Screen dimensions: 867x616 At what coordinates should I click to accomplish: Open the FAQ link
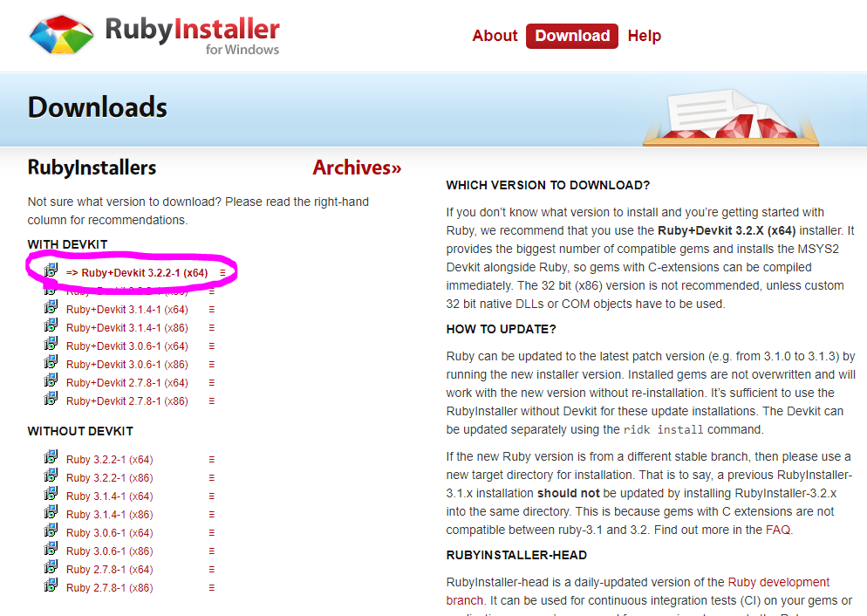[x=778, y=530]
